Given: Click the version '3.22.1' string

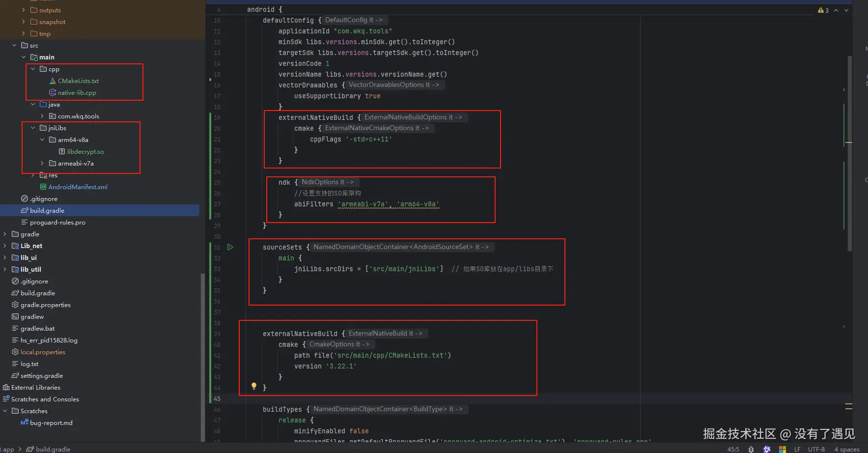Looking at the screenshot, I should (341, 367).
